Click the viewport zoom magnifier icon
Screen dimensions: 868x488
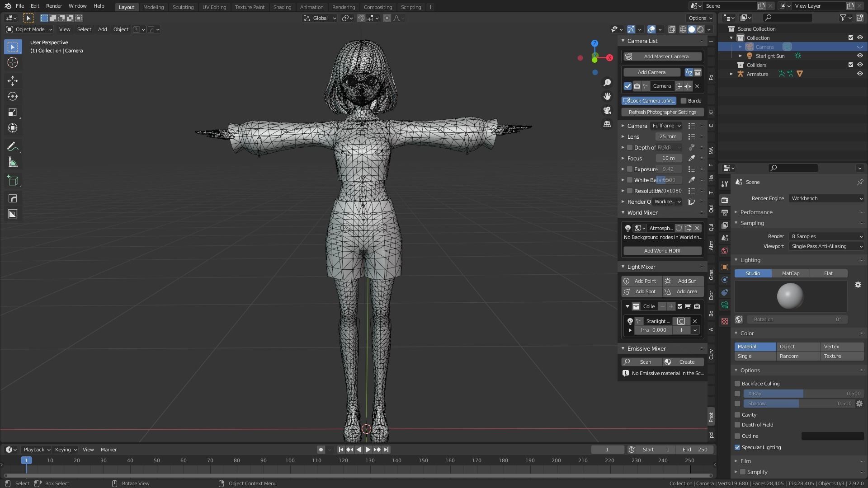pos(607,83)
